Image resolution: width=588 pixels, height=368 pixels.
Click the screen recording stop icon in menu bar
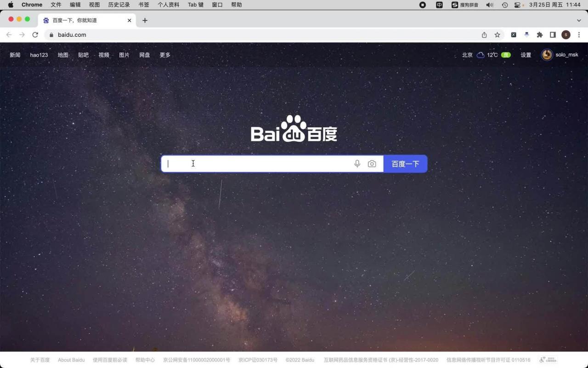pos(423,5)
